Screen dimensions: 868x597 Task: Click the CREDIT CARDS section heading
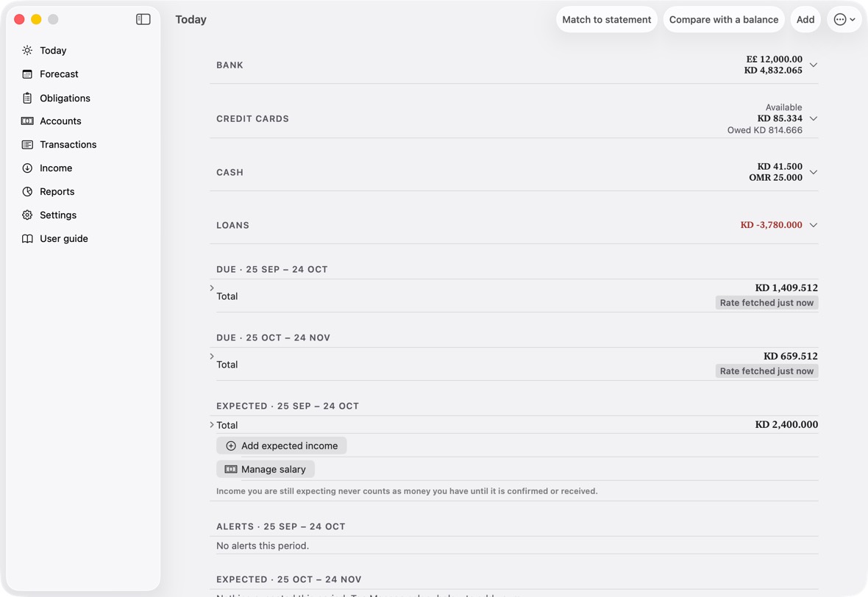(x=252, y=119)
